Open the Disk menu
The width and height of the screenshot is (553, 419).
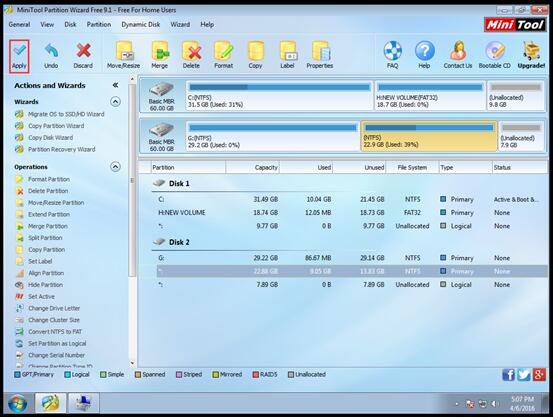70,25
